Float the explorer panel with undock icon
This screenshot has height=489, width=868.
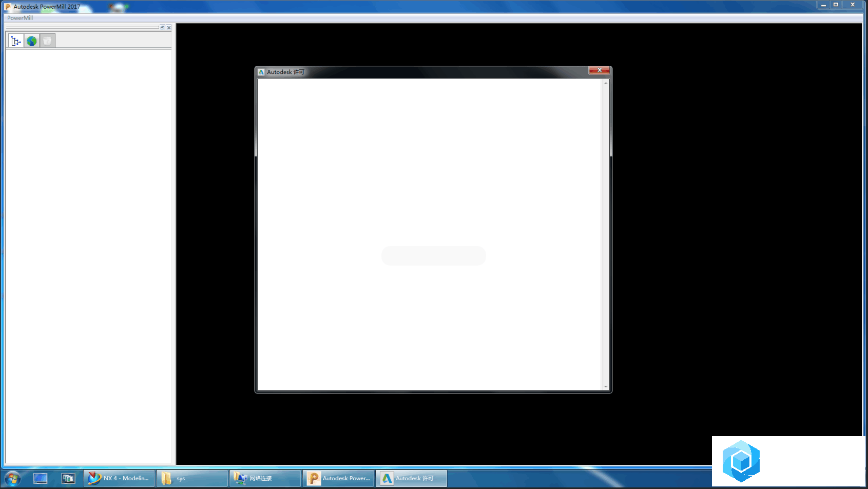163,28
